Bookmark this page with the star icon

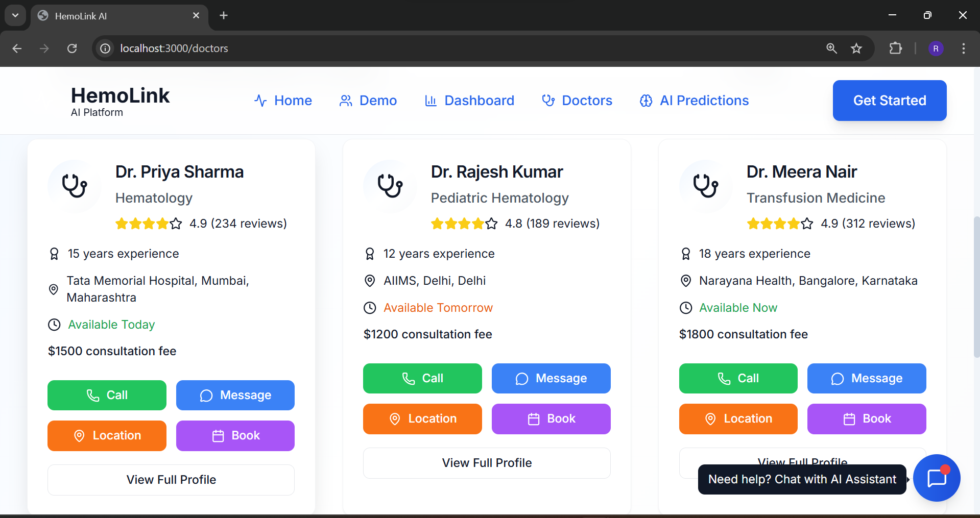coord(856,48)
